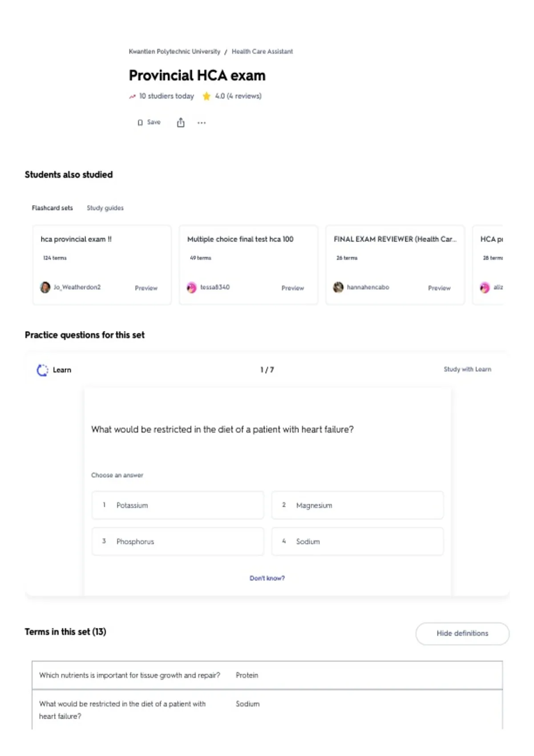The height and width of the screenshot is (756, 534).
Task: Preview the hca provincial exam !! set
Action: point(146,288)
